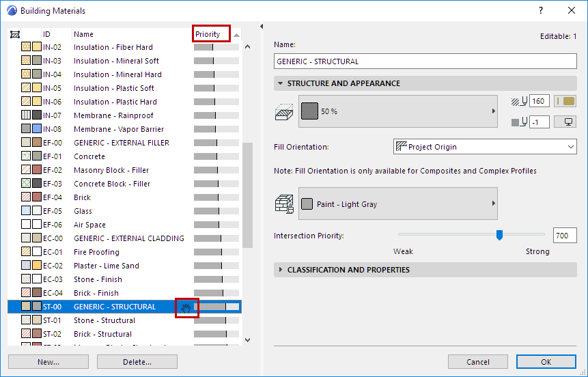The width and height of the screenshot is (588, 377).
Task: Click the ArchiCAD logo in the title bar
Action: (12, 10)
